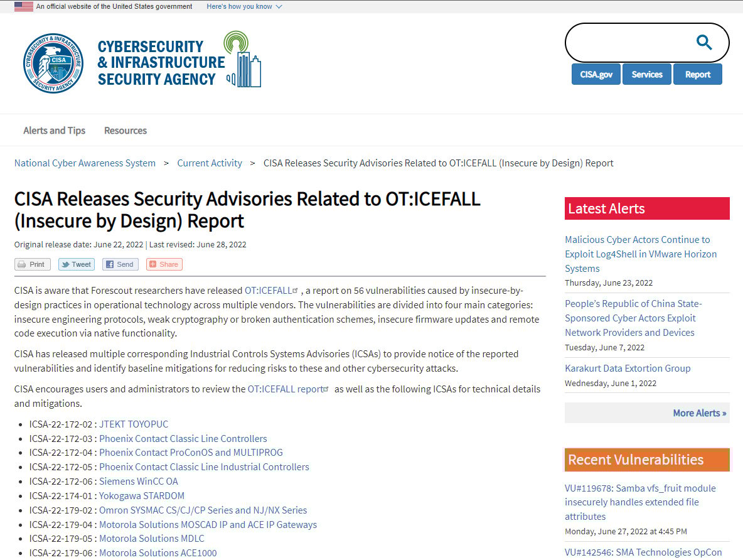743x560 pixels.
Task: Click the Report button
Action: (697, 74)
